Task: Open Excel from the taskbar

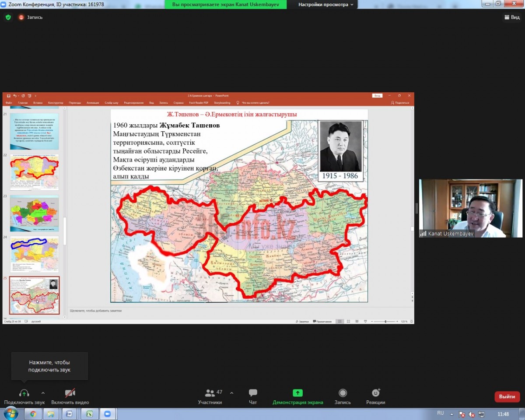Action: point(89,413)
